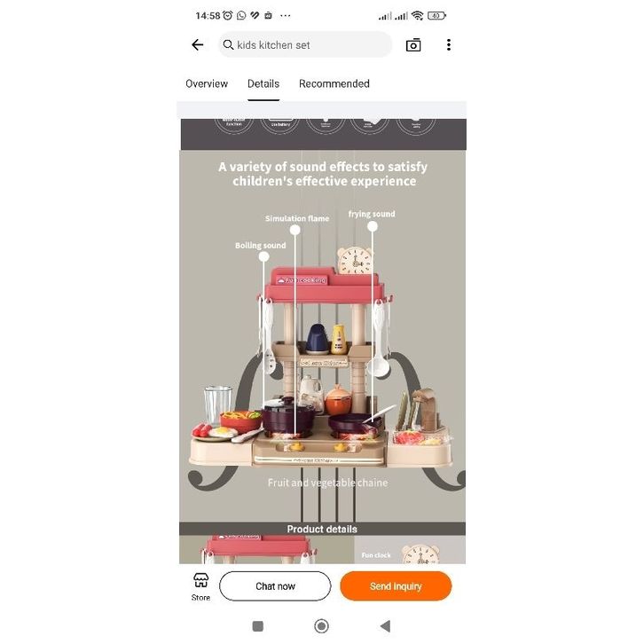Tap the Fun clock product thumbnail
644x644 pixels.
[410, 550]
